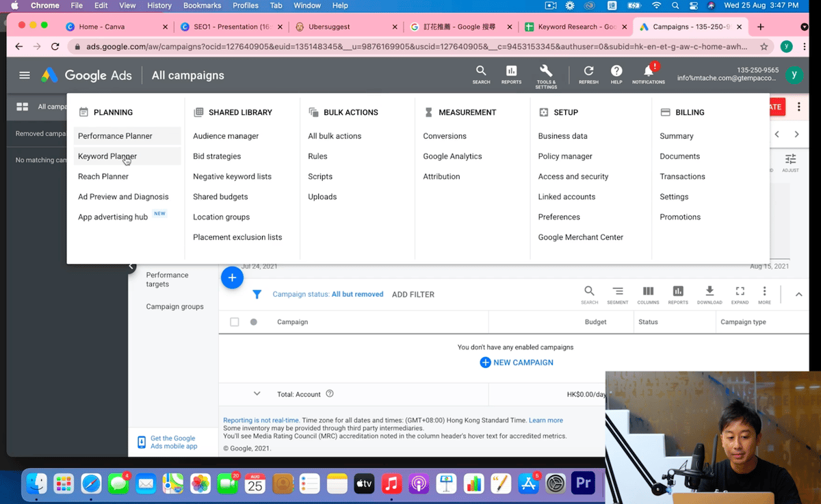Expand the Total: Account row chevron
This screenshot has width=821, height=504.
tap(257, 394)
